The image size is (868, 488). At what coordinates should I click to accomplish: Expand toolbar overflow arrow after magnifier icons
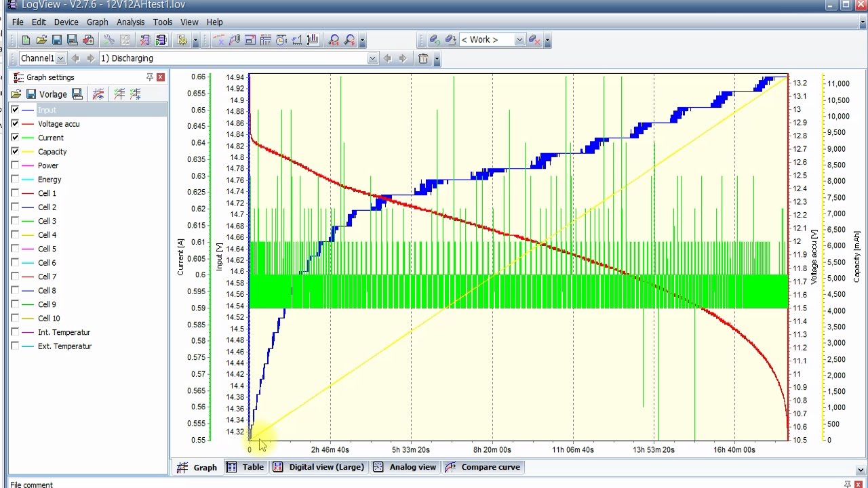point(362,41)
